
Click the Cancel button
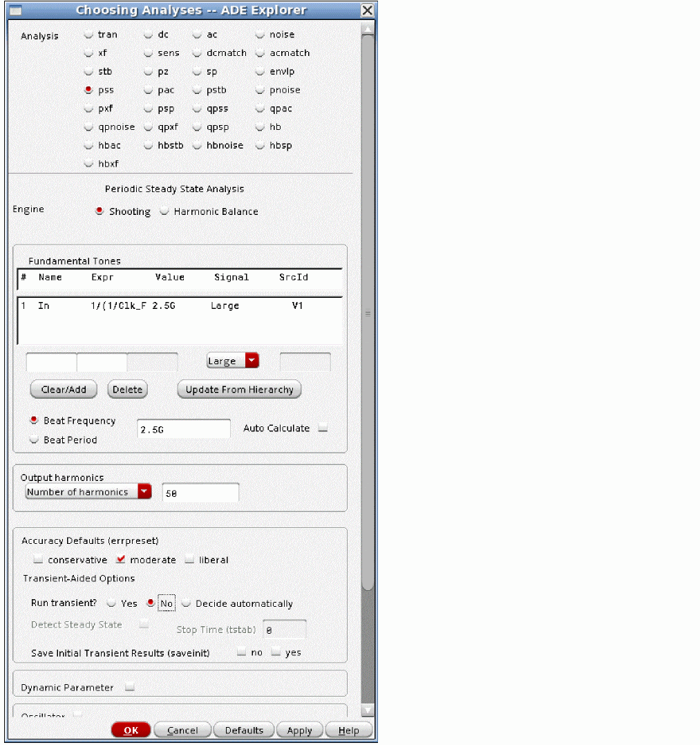(182, 730)
